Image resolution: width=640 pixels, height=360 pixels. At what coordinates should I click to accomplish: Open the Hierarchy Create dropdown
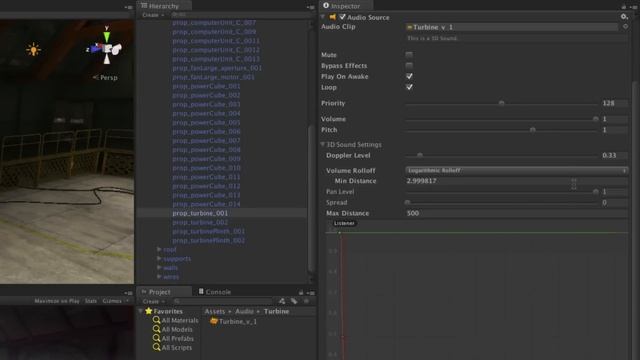click(x=153, y=15)
